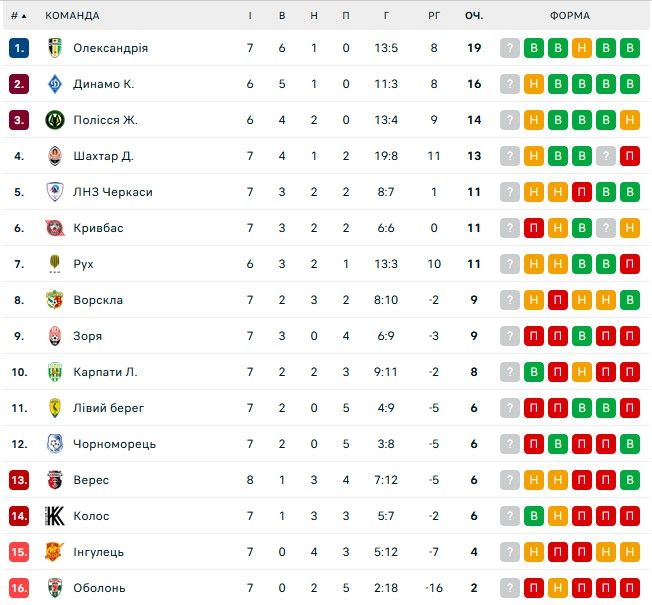Click the Оболонь club crest

click(x=55, y=588)
